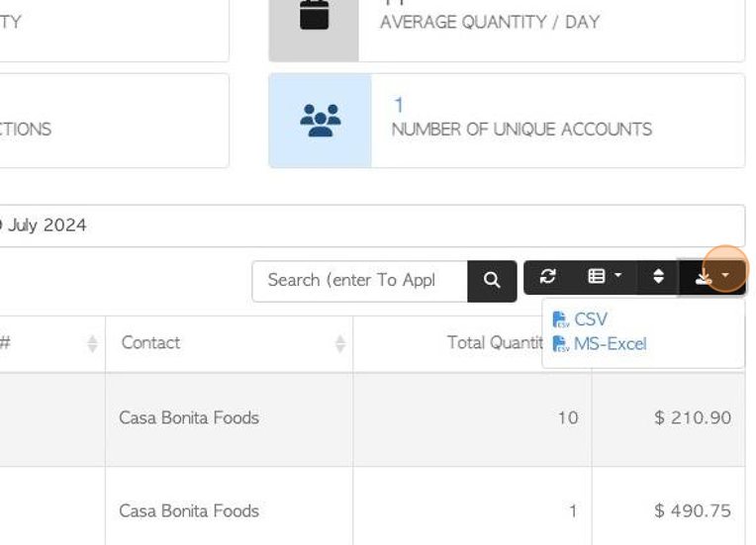
Task: Click the search magnifier button
Action: point(492,281)
